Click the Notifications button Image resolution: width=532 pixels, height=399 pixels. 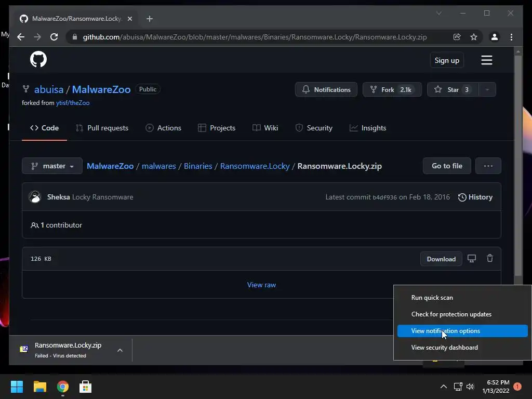[x=326, y=89]
